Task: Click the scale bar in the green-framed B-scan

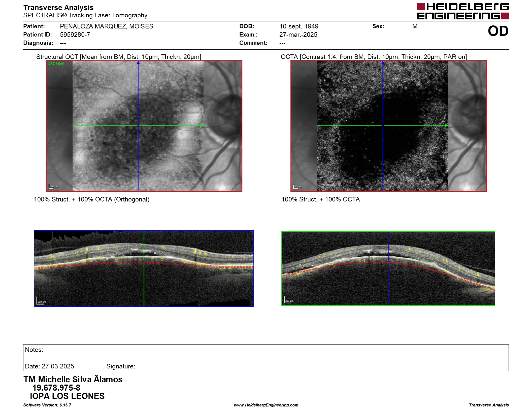Action: coord(289,300)
